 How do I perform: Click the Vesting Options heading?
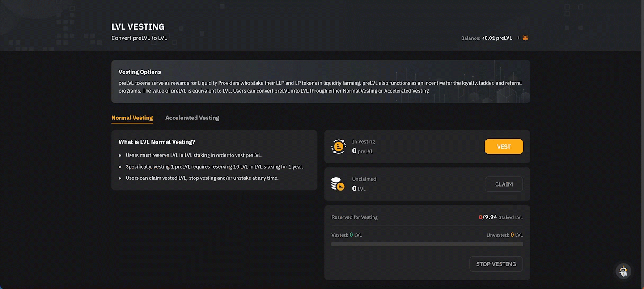tap(140, 72)
